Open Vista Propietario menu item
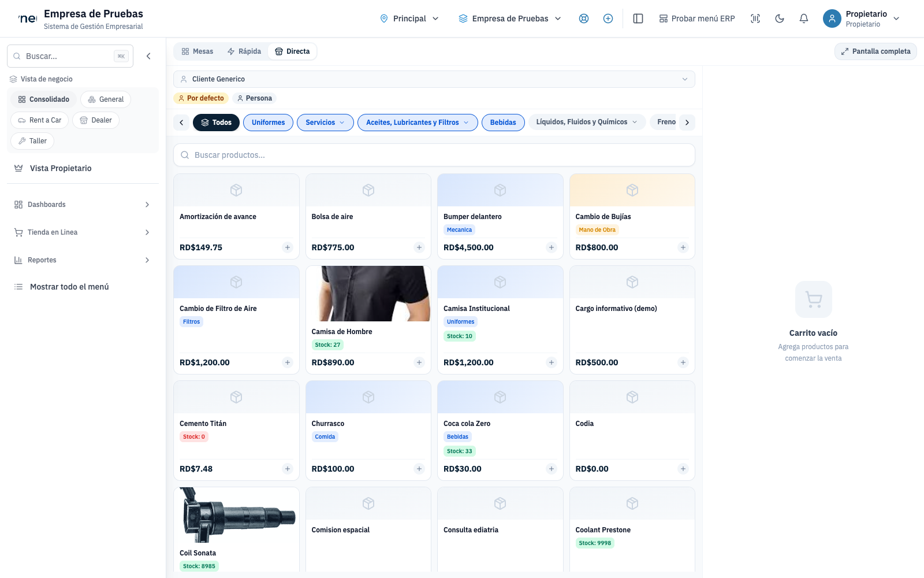The image size is (924, 578). [83, 168]
